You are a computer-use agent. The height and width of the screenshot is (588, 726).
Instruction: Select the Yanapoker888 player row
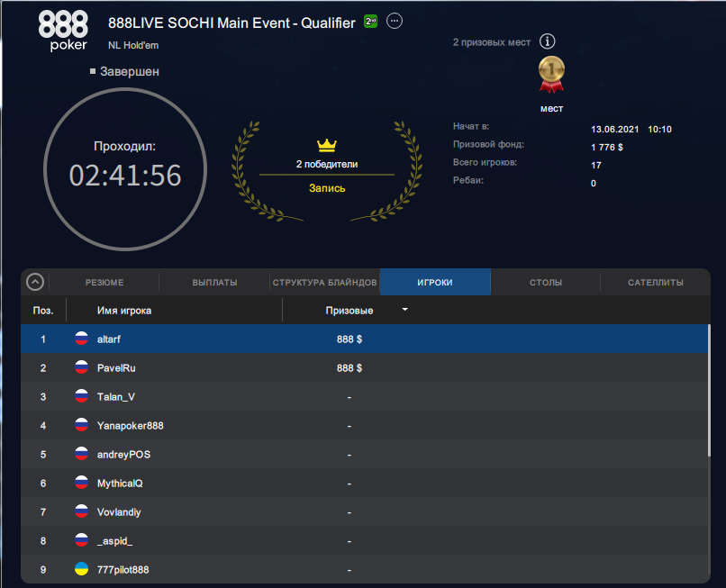(x=360, y=426)
